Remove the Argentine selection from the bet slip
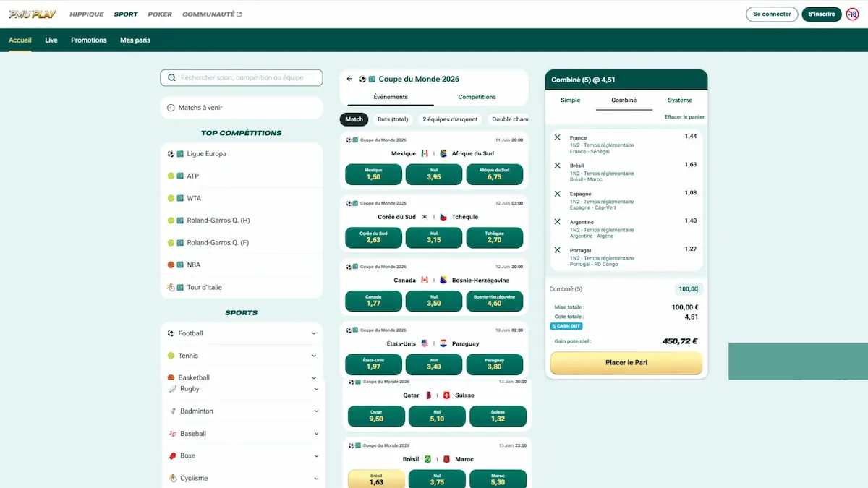 557,221
